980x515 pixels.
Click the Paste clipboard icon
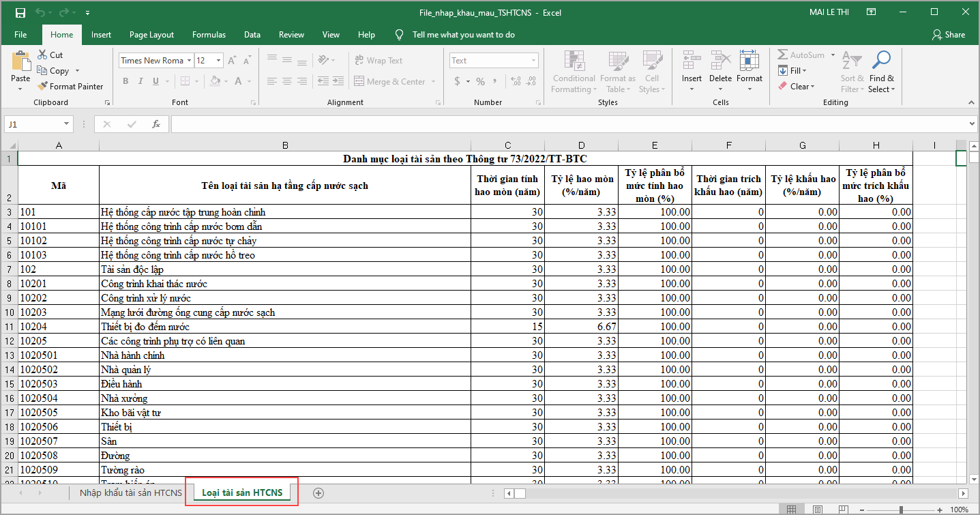[x=20, y=61]
